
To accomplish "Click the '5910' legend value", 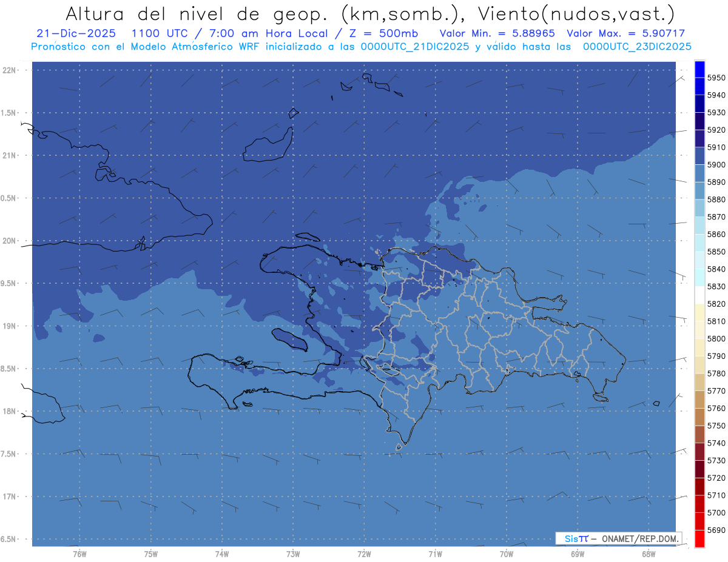I will click(716, 147).
